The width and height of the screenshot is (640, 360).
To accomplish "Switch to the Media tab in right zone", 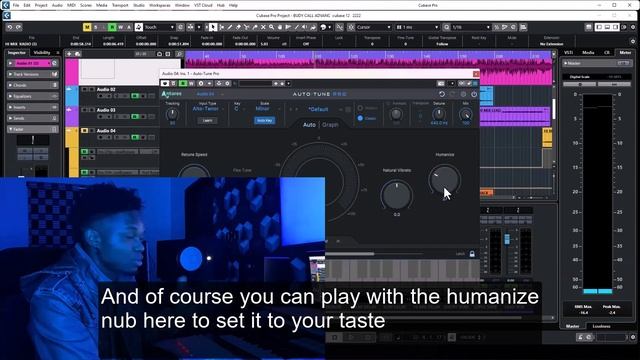I will pyautogui.click(x=588, y=53).
